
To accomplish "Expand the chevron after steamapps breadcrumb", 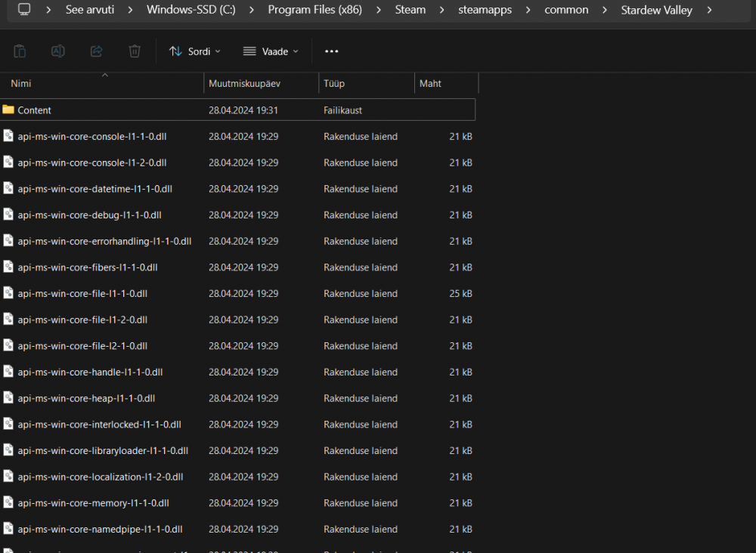I will click(528, 10).
